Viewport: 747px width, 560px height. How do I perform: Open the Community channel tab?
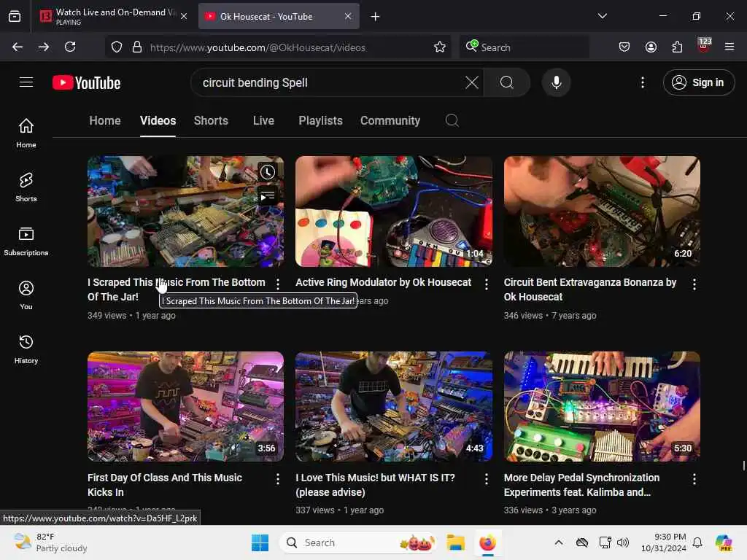[x=390, y=120]
